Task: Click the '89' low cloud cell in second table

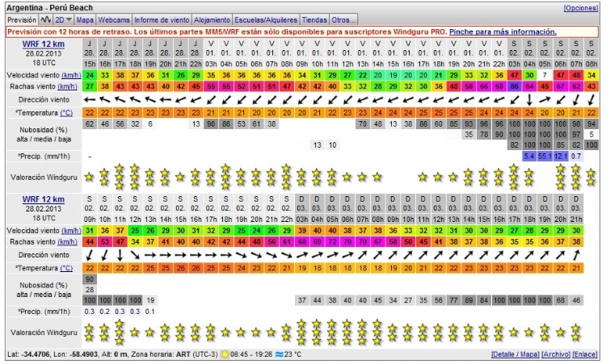Action: [x=469, y=300]
